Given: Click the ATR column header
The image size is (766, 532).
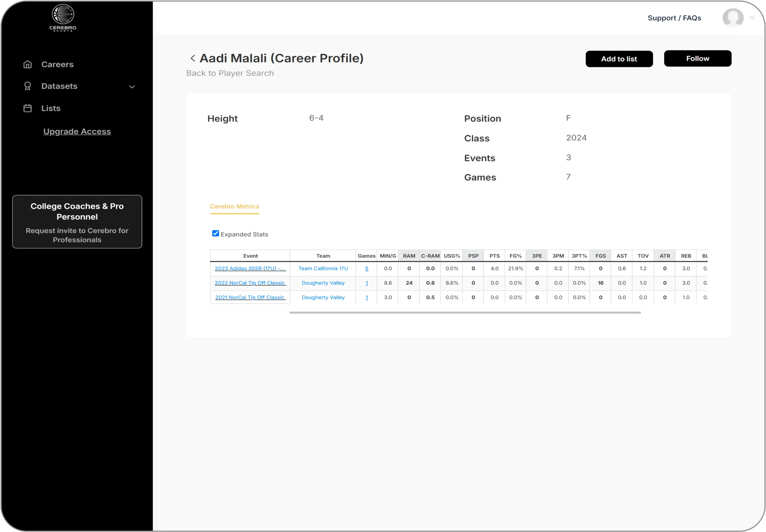Looking at the screenshot, I should (664, 256).
